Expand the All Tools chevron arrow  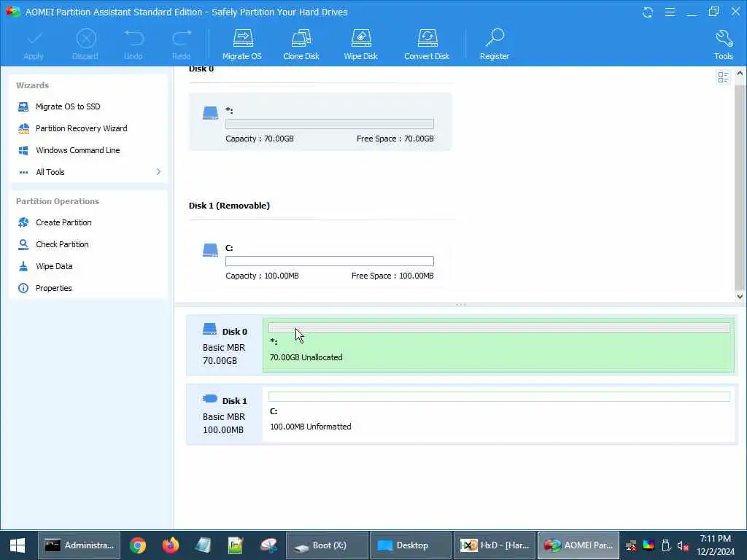tap(158, 172)
